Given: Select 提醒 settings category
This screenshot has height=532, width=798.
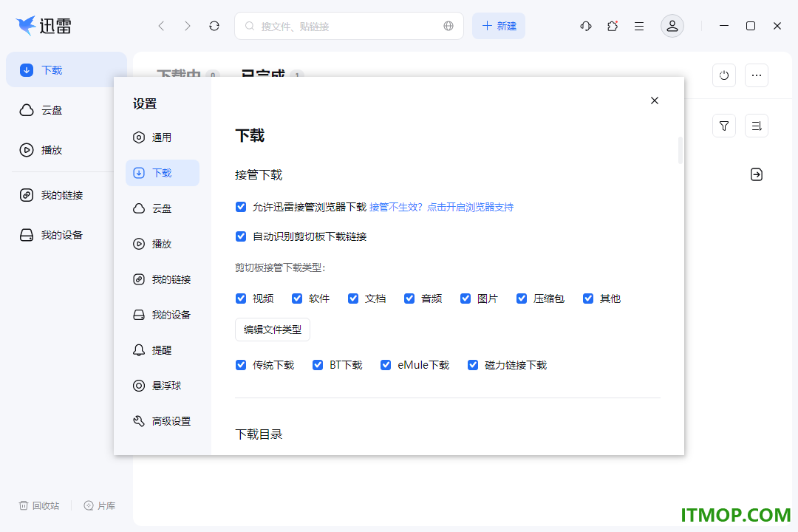Looking at the screenshot, I should click(163, 350).
